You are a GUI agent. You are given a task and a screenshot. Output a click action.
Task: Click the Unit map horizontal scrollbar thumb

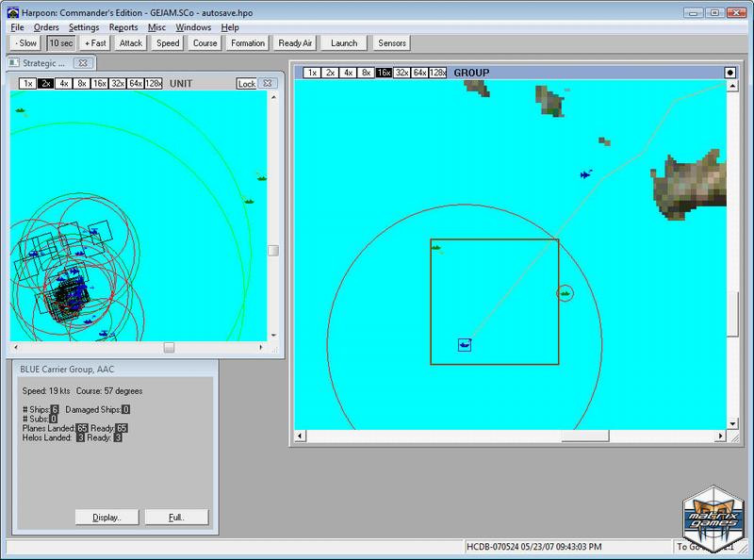169,347
